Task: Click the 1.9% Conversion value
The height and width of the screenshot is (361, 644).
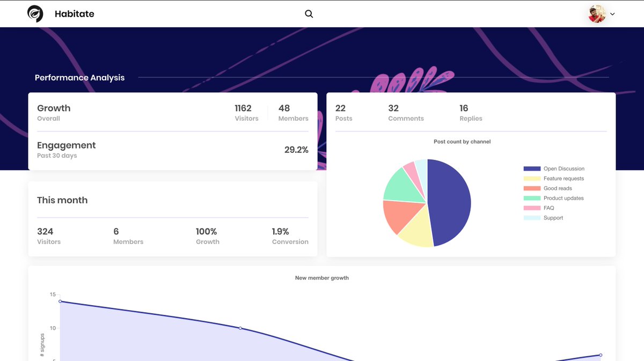Action: 281,232
